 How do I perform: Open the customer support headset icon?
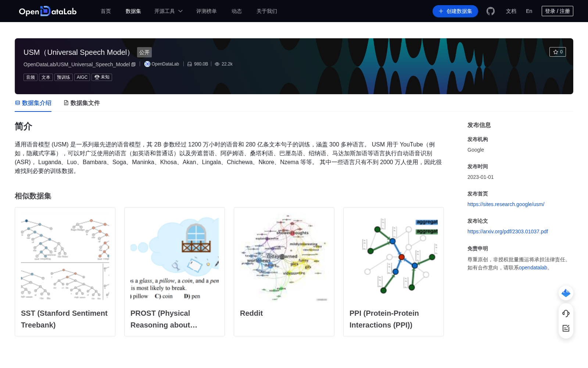(566, 313)
